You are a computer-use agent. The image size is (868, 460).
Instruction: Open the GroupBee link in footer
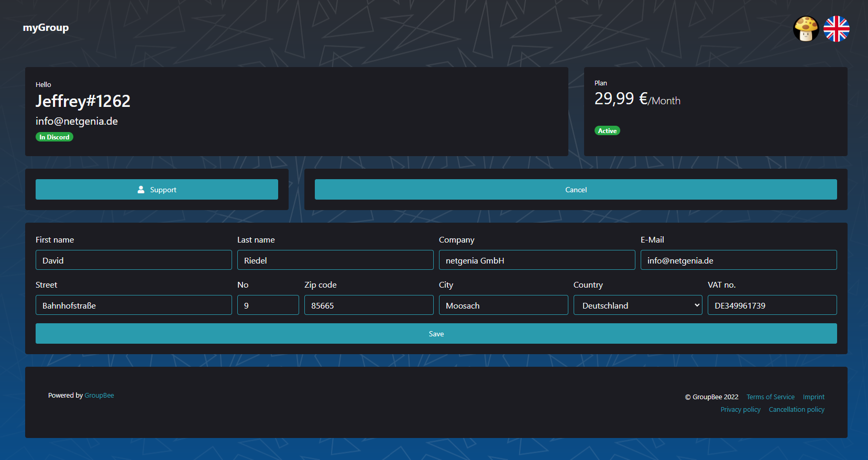99,396
